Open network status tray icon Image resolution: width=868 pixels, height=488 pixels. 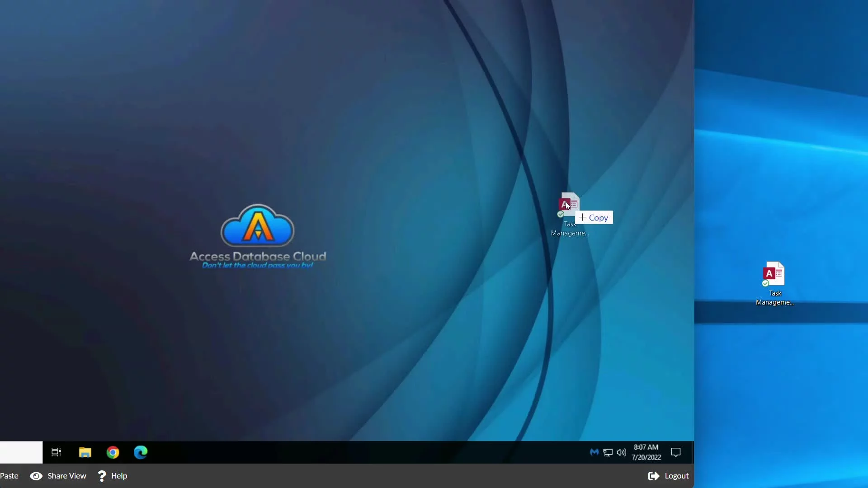click(608, 452)
